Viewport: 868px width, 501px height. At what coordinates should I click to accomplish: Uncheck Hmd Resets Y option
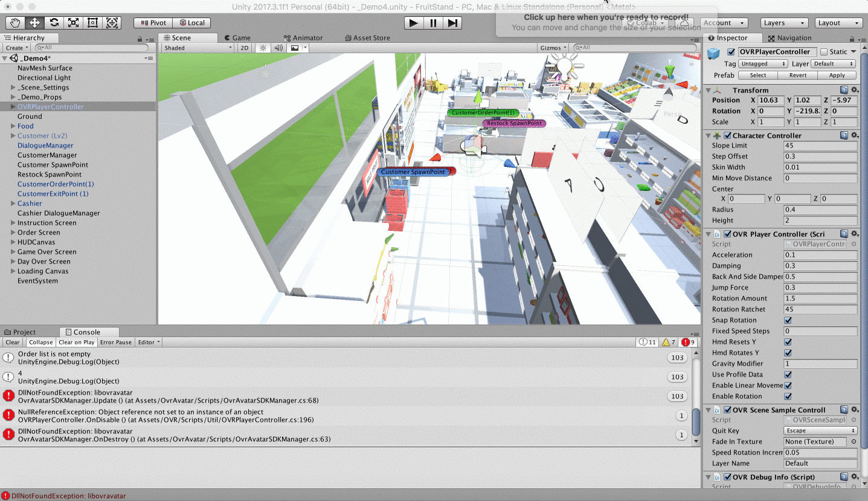click(x=788, y=342)
